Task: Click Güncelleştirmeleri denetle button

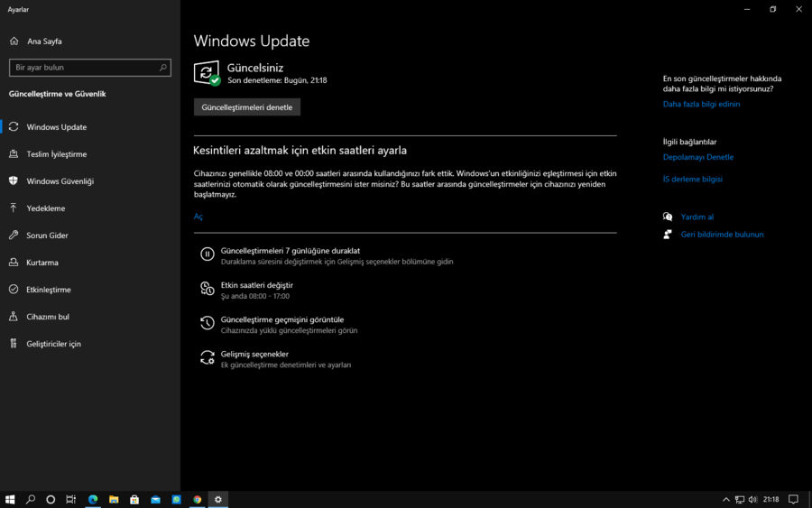Action: pos(247,107)
